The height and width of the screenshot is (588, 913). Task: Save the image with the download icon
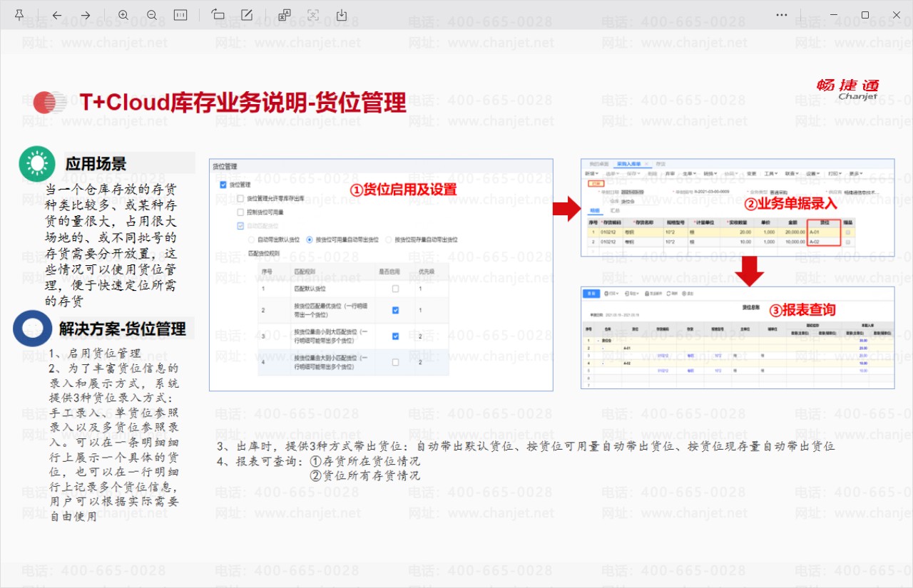click(342, 15)
